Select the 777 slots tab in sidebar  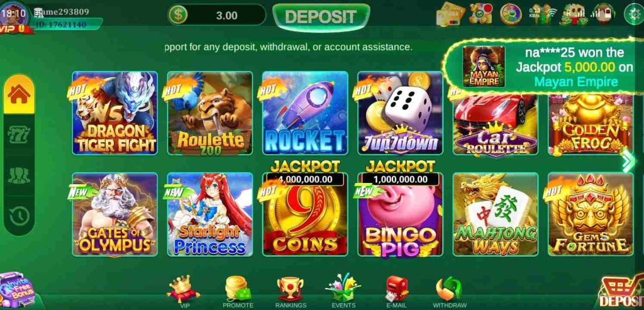[x=19, y=135]
